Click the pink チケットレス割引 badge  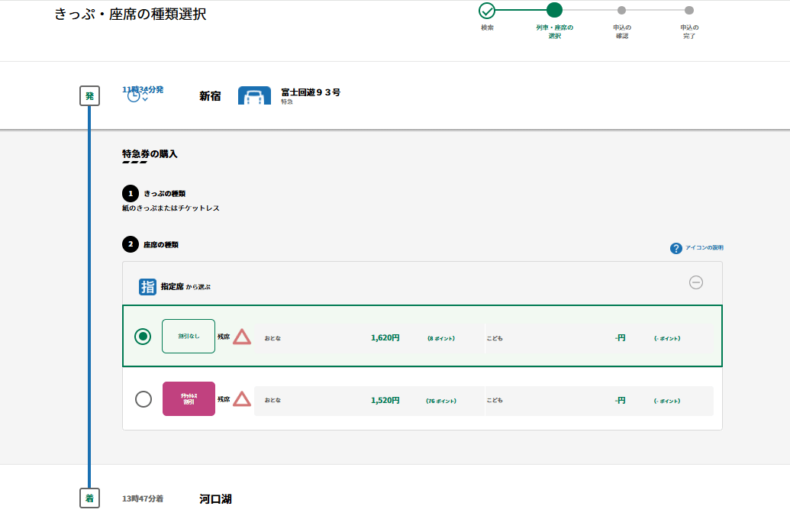pos(189,399)
